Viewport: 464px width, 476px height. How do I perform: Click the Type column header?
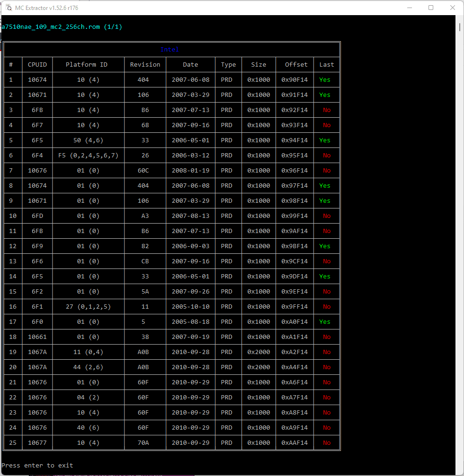click(228, 65)
